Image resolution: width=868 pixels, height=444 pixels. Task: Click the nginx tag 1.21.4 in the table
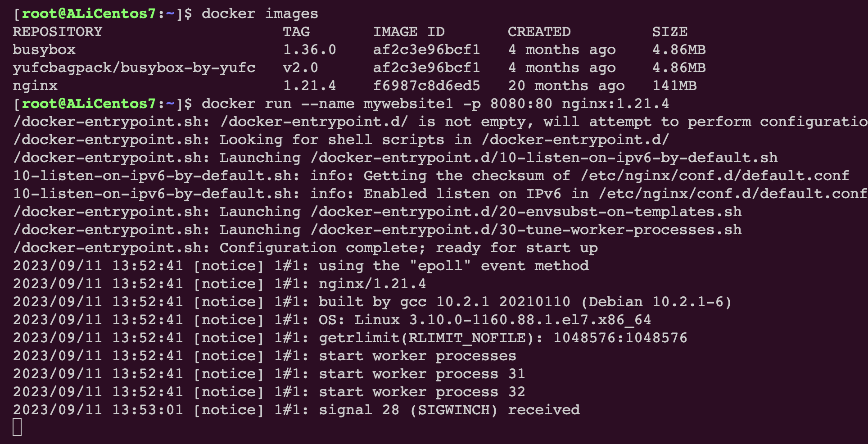[309, 86]
